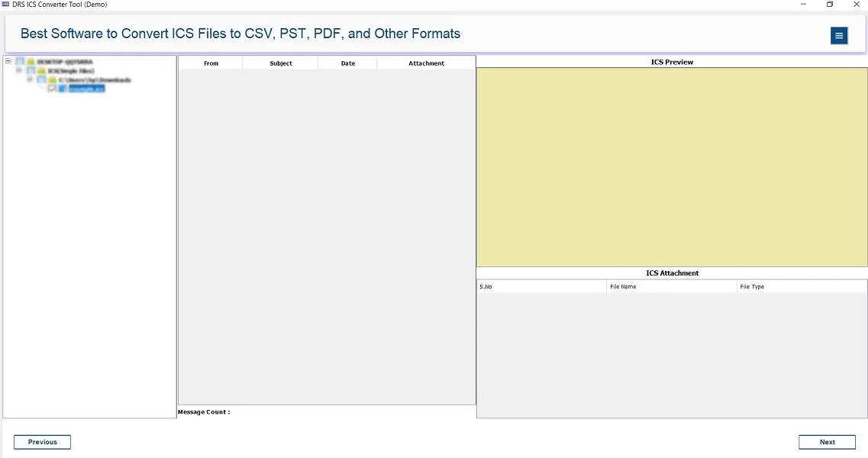The width and height of the screenshot is (868, 458).
Task: Toggle the ICS(Single Files) checkbox
Action: (x=31, y=71)
